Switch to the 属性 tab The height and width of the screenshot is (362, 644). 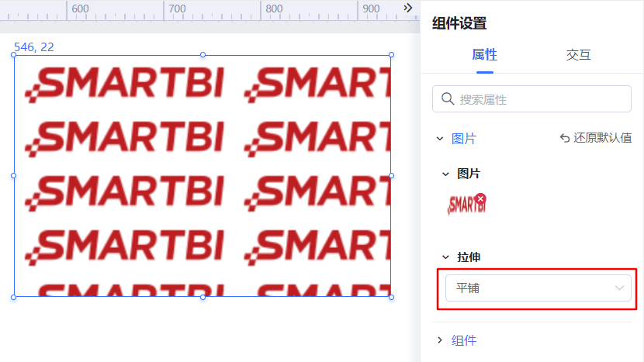(x=485, y=54)
